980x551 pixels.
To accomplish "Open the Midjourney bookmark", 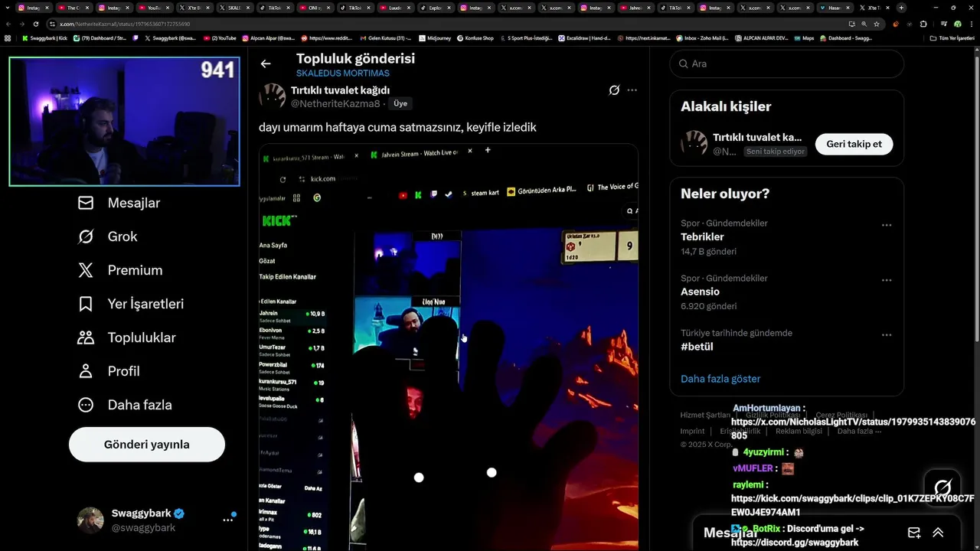I will (435, 38).
